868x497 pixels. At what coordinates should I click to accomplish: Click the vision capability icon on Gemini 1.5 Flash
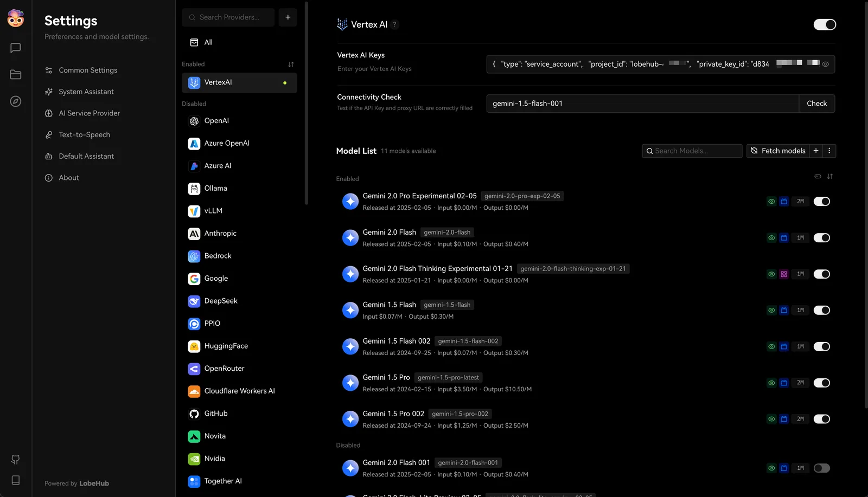[771, 310]
